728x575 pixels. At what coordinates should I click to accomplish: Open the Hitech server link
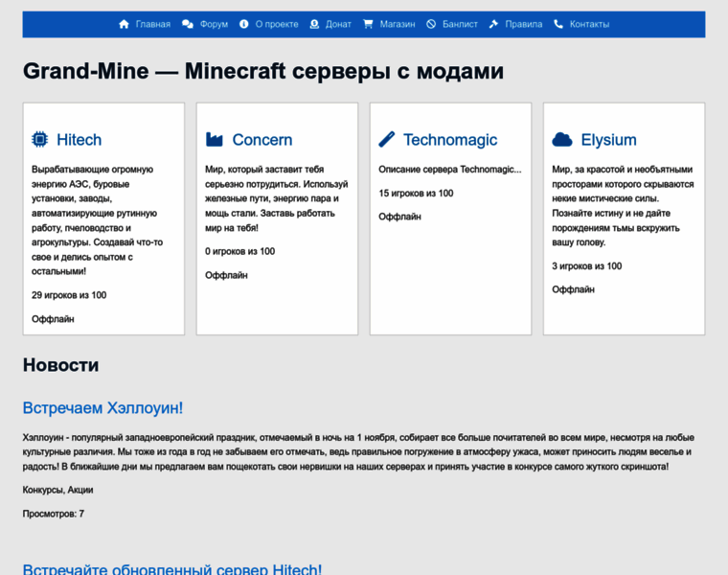(79, 140)
